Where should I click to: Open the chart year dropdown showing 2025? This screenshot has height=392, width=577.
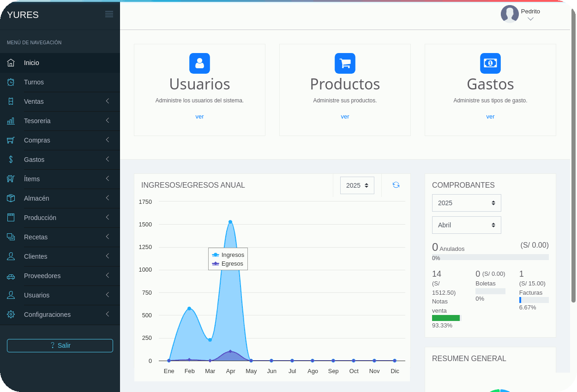357,185
